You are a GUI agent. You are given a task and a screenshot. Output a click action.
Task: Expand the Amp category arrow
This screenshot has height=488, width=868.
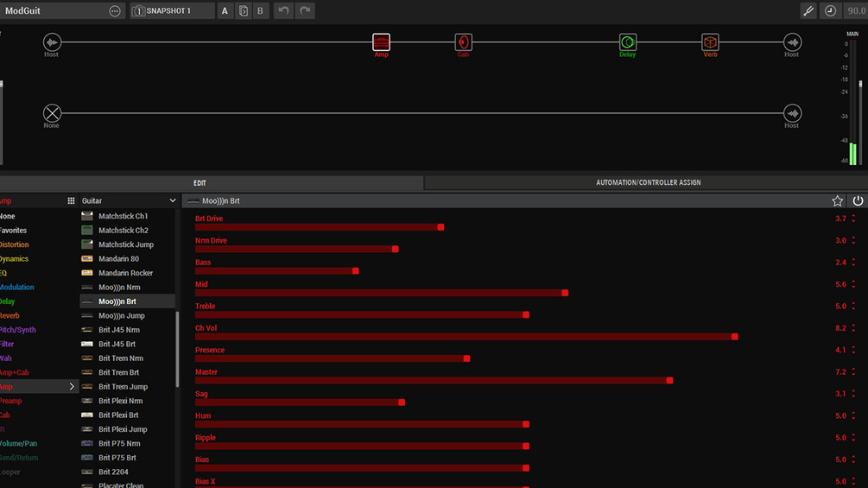pyautogui.click(x=72, y=387)
